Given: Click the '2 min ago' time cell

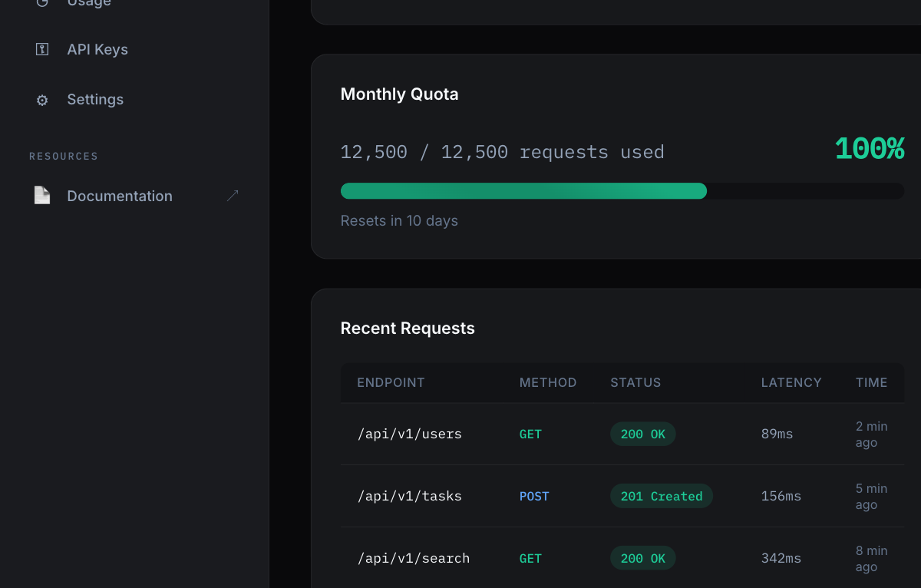Looking at the screenshot, I should pos(872,434).
